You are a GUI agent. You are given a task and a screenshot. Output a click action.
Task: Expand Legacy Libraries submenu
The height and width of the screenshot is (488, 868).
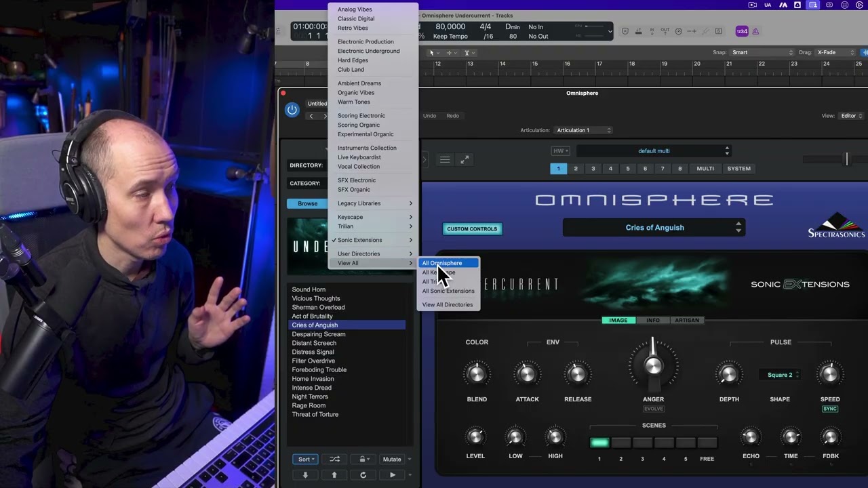tap(373, 203)
